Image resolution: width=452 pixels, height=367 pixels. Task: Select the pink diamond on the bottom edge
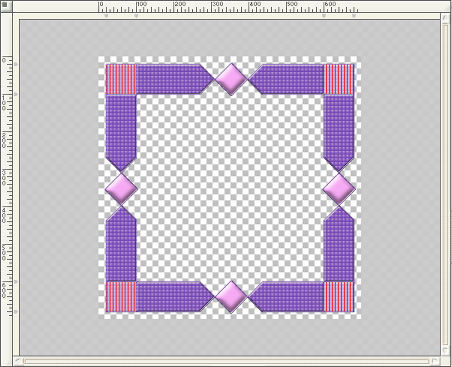coord(231,297)
